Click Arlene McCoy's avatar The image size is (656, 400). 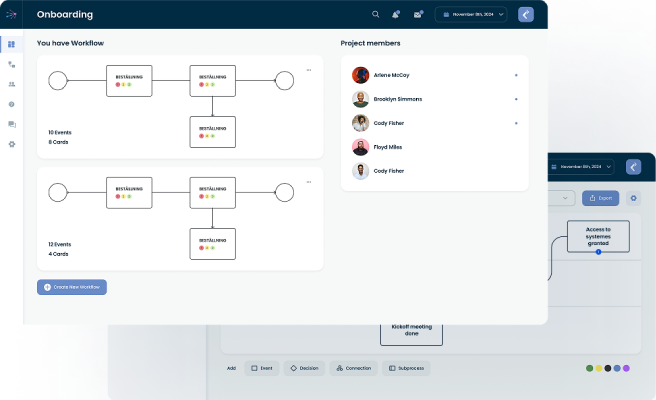click(x=360, y=75)
